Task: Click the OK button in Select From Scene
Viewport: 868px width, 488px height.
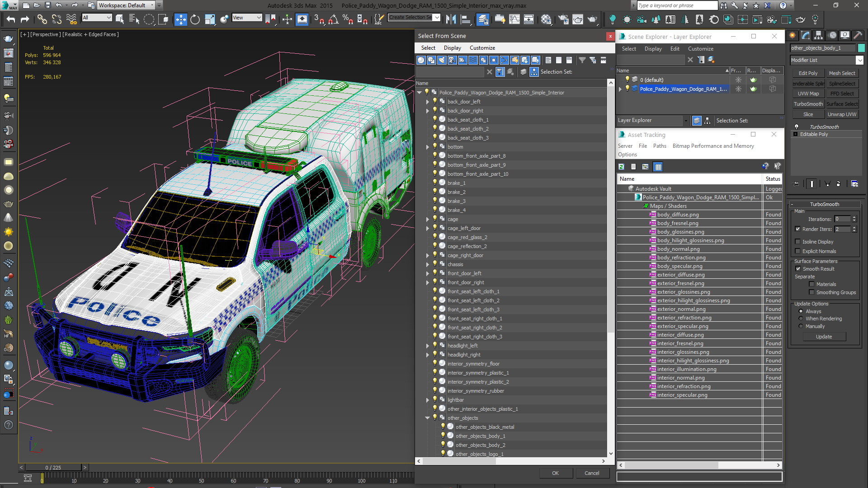Action: [555, 473]
